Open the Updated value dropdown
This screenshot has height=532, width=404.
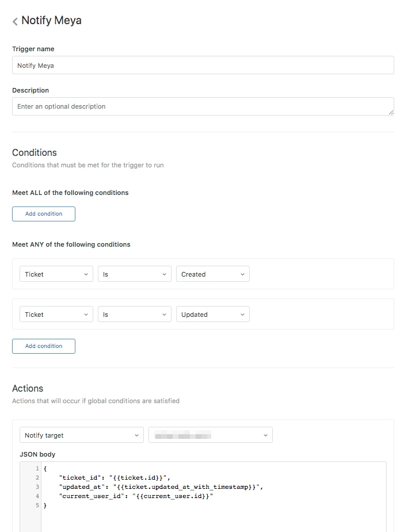pos(213,315)
